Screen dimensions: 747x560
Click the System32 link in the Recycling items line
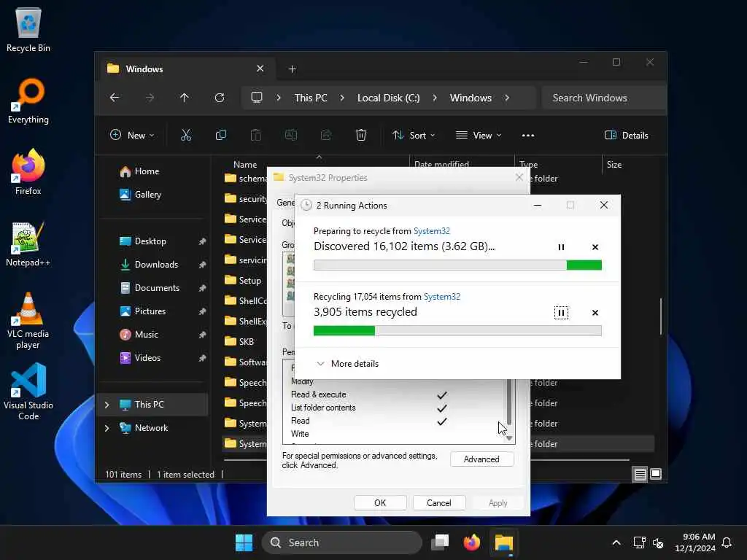pos(441,297)
